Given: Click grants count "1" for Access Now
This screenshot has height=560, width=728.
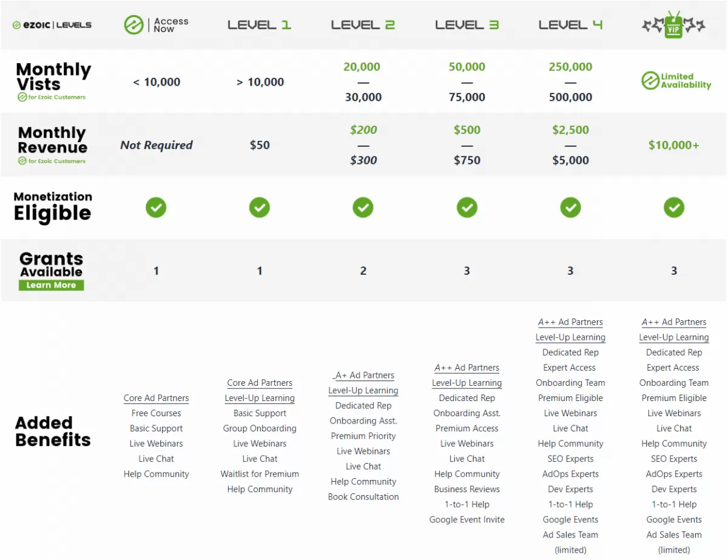Looking at the screenshot, I should tap(156, 271).
